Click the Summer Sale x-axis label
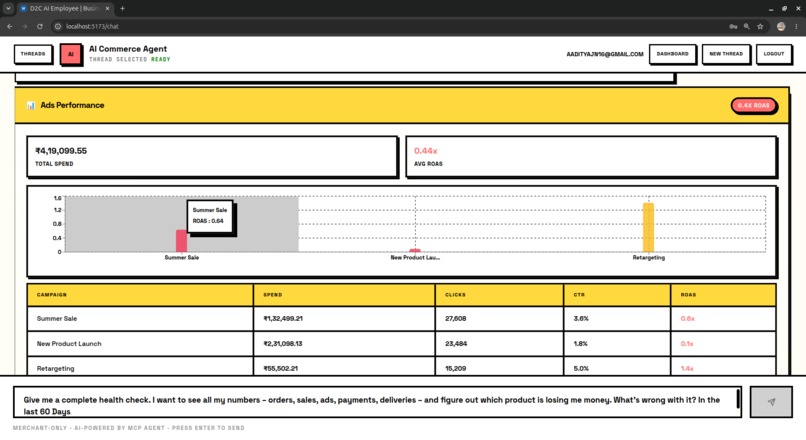The width and height of the screenshot is (806, 440). (x=181, y=258)
